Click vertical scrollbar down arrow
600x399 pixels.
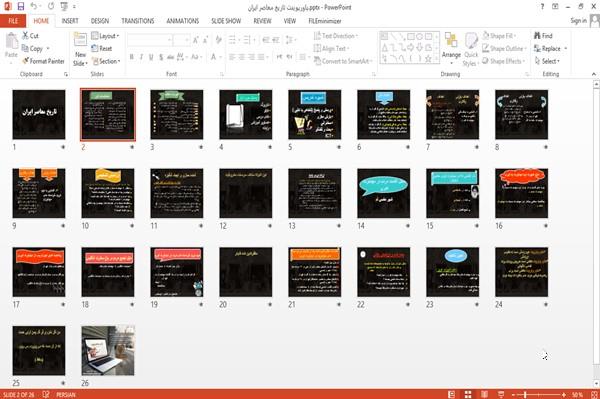(x=596, y=384)
